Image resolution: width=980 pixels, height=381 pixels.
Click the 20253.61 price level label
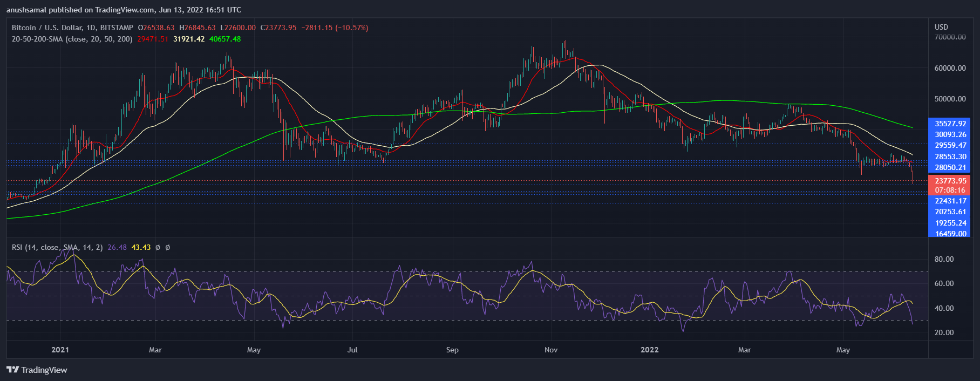pyautogui.click(x=950, y=212)
